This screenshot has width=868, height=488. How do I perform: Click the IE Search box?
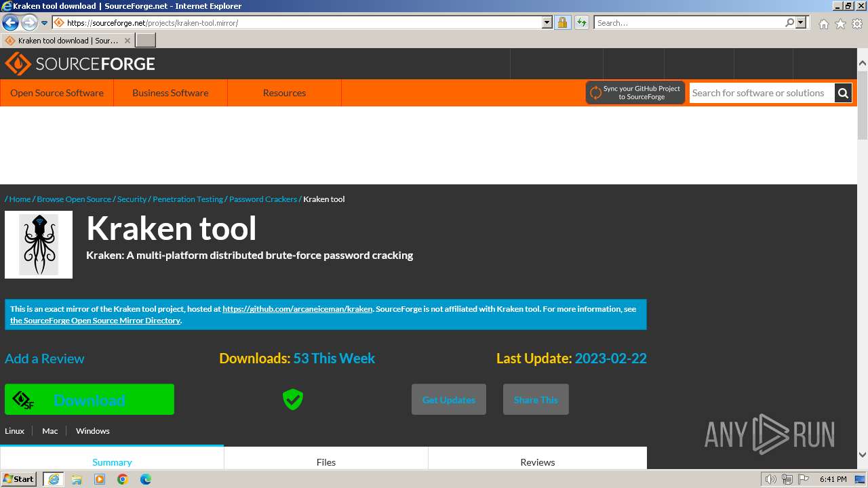pyautogui.click(x=689, y=22)
